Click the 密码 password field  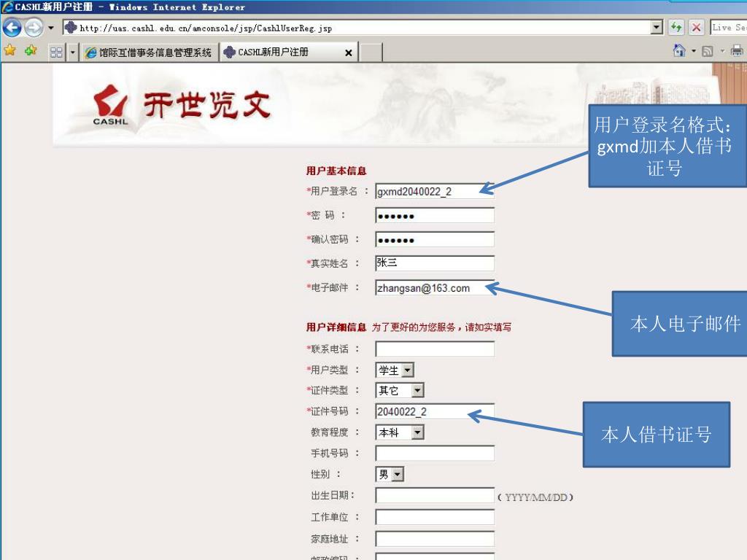[435, 215]
